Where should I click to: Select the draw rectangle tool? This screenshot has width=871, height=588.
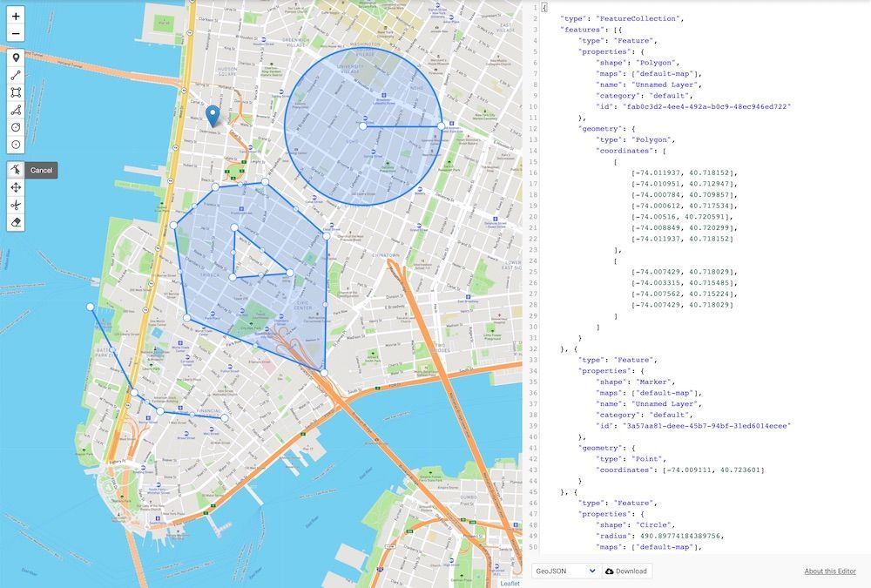point(16,92)
